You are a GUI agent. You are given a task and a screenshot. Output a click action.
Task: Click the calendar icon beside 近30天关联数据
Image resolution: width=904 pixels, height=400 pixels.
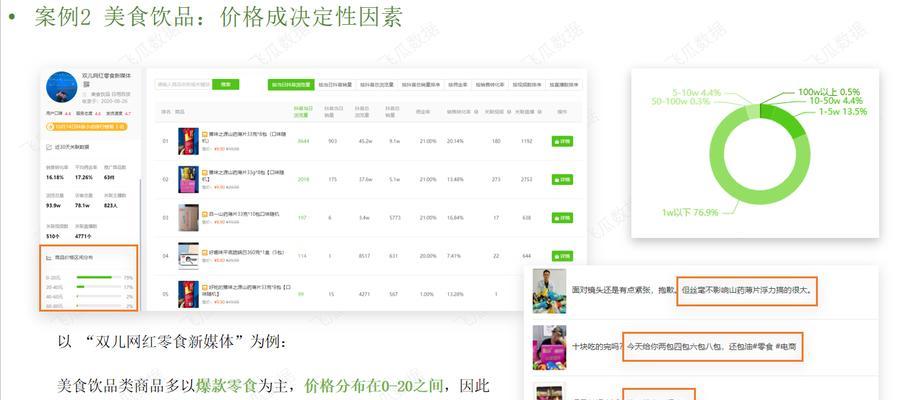(49, 147)
